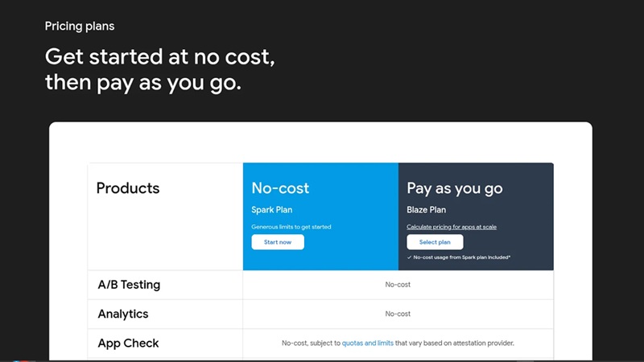644x362 pixels.
Task: Select the A/B Testing product row label
Action: click(x=129, y=285)
